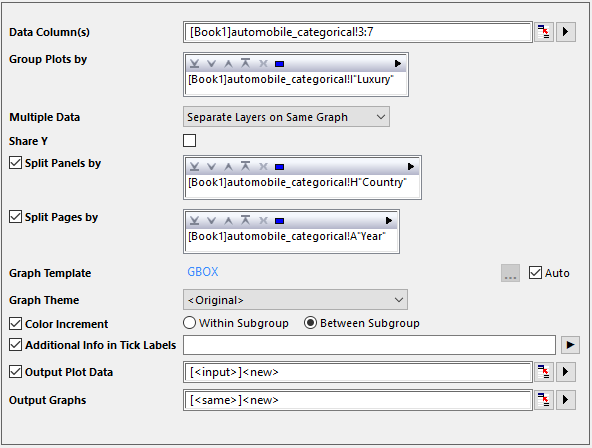Click Move Up icon in Split Panels by
The height and width of the screenshot is (448, 592).
point(228,166)
